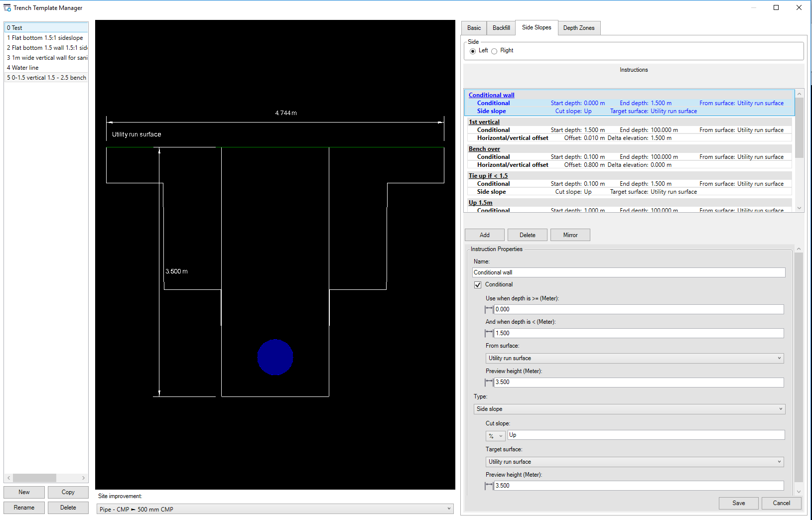Open the From surface dropdown
812x520 pixels.
click(x=780, y=358)
